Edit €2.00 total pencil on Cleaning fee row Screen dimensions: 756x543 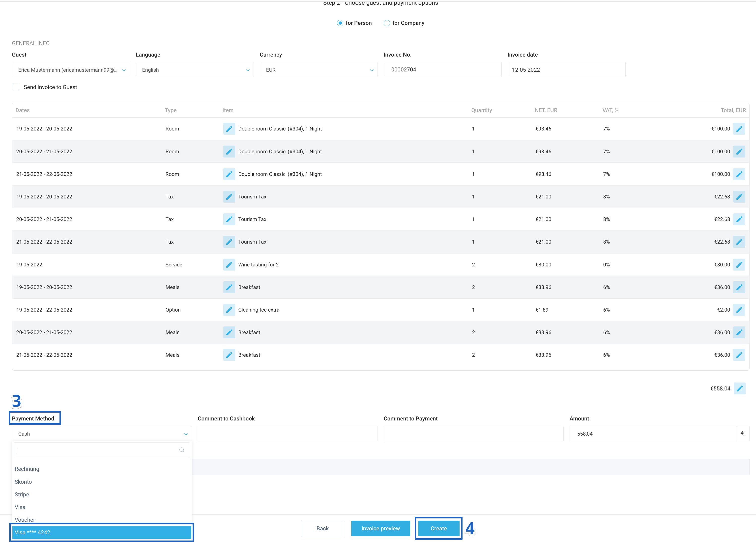point(739,310)
